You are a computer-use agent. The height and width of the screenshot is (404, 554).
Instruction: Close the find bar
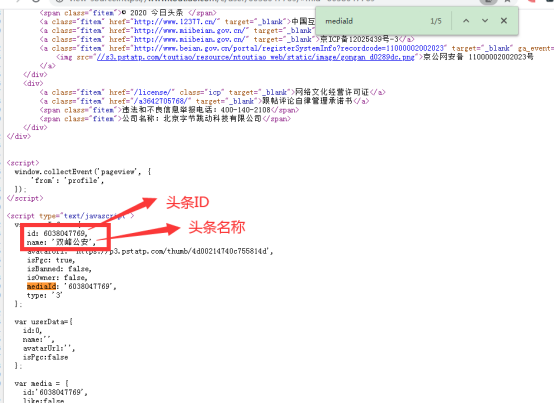(504, 21)
